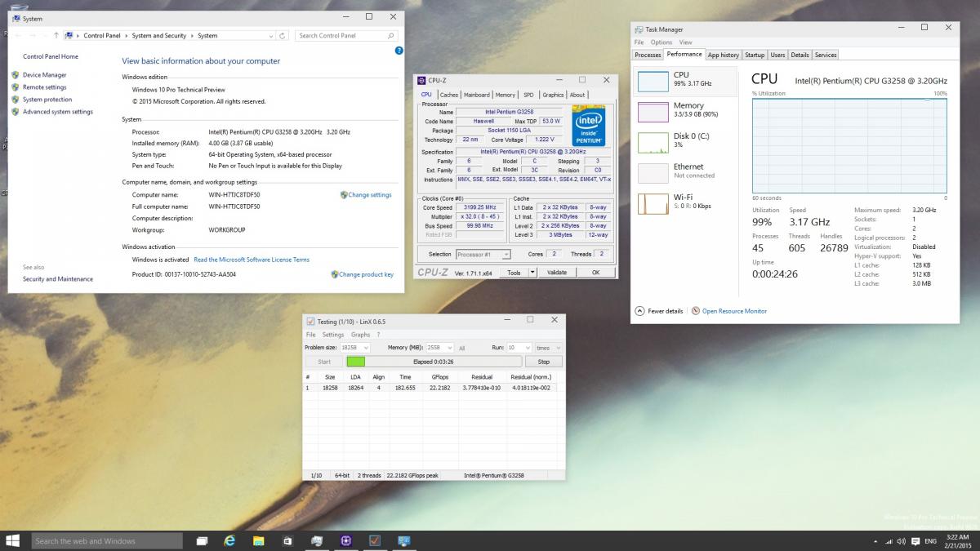Switch to System window via taskbar icon
Viewport: 980px width, 551px height.
pyautogui.click(x=403, y=540)
